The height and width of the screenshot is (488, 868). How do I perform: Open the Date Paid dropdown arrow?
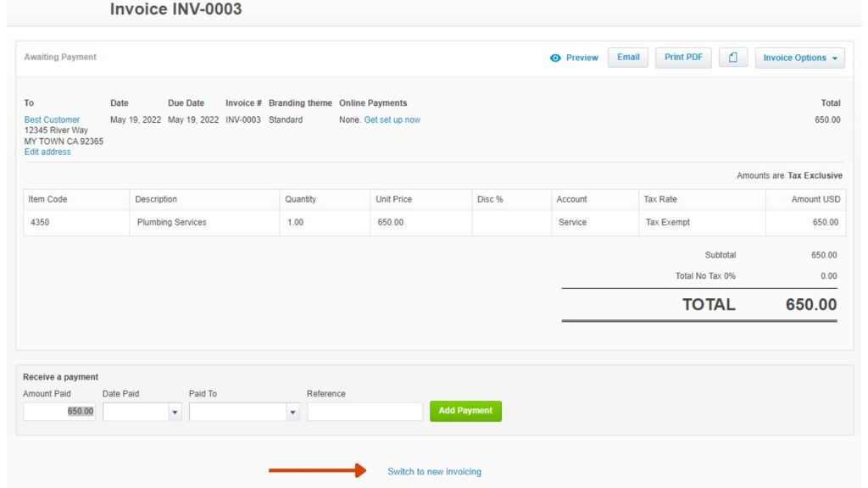[175, 412]
